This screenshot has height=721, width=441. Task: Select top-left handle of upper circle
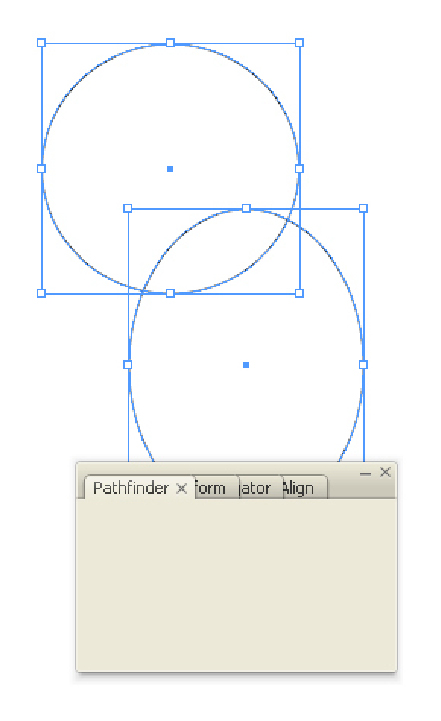tap(41, 43)
